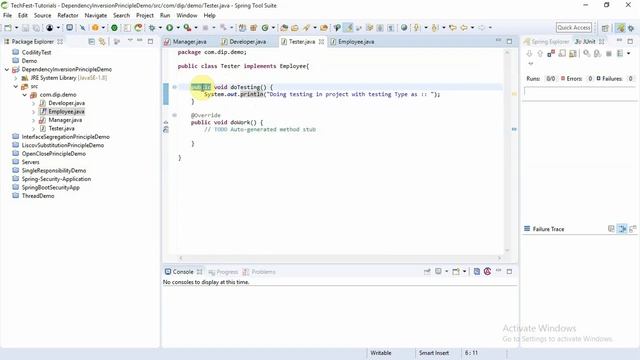Click the Open Web Browser globe icon
Viewport: 640px width, 360px height.
(x=404, y=28)
